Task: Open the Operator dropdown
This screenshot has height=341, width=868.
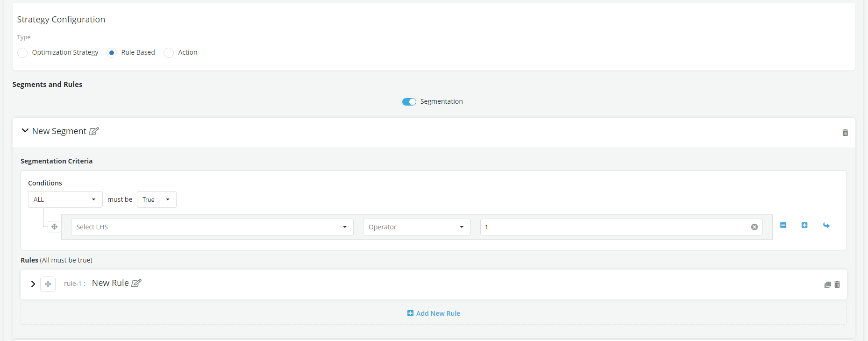Action: point(416,227)
